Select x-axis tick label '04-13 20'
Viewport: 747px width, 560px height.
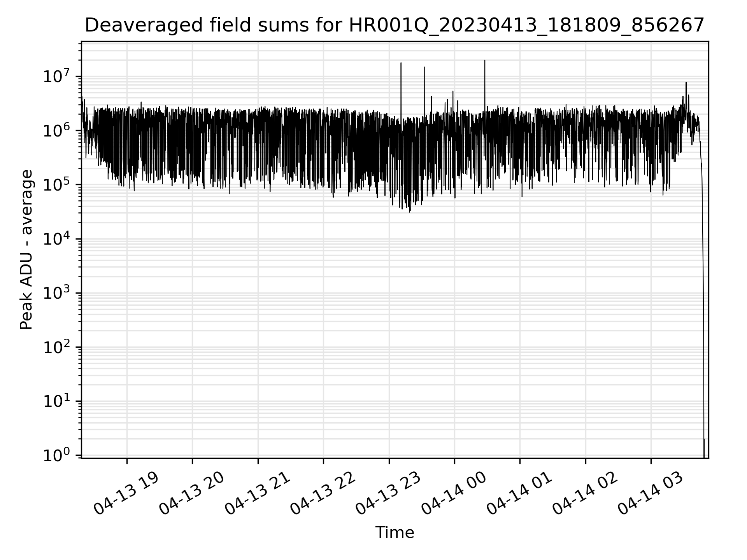tap(192, 493)
